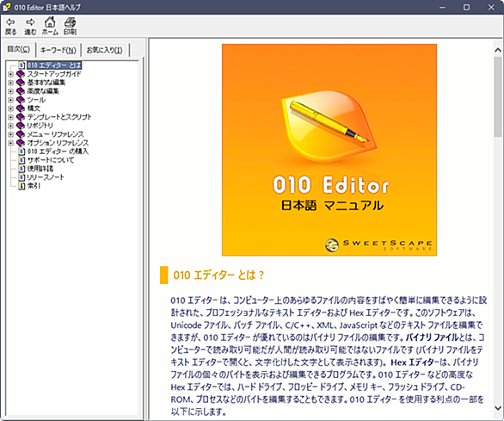Screen dimensions: 504x421
Task: Click the リポジトリ book icon
Action: (x=21, y=126)
